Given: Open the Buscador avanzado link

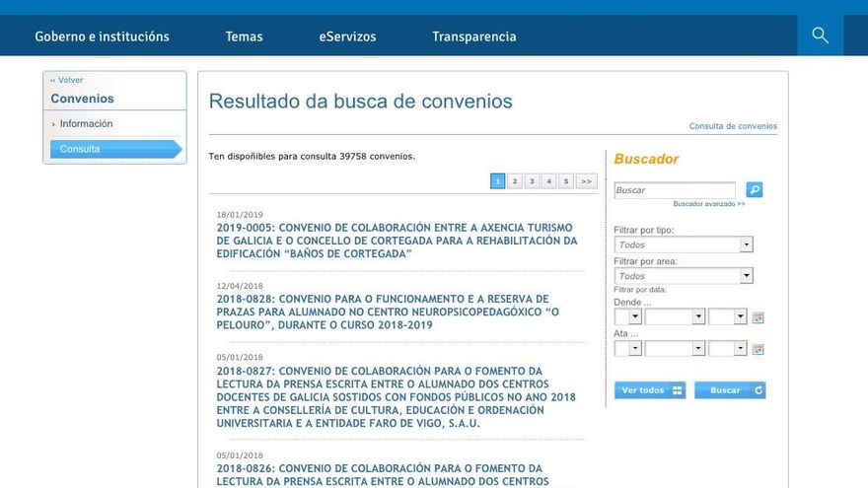Looking at the screenshot, I should (708, 204).
